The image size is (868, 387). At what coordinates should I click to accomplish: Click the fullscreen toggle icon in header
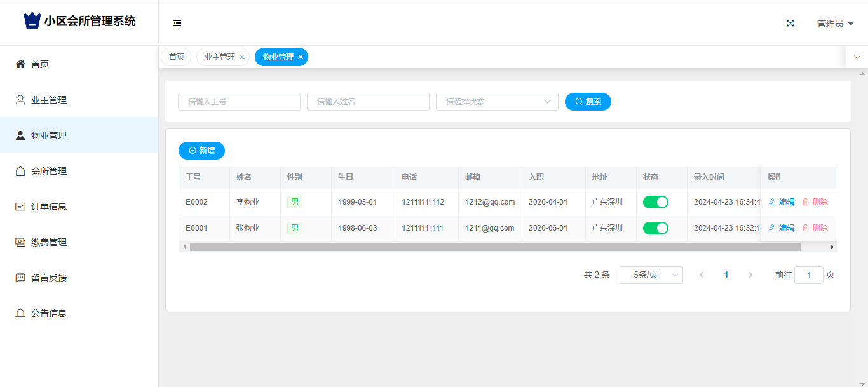point(790,23)
